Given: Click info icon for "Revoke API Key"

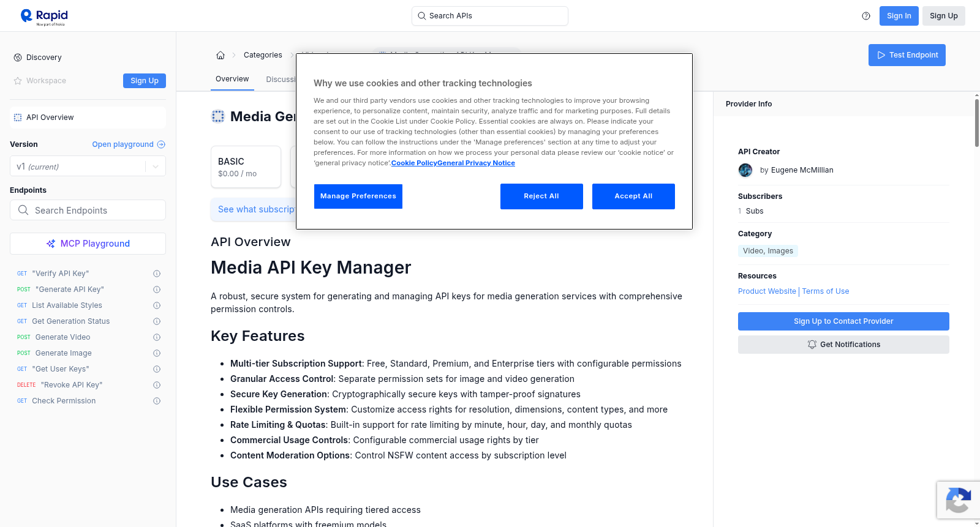Looking at the screenshot, I should point(157,385).
